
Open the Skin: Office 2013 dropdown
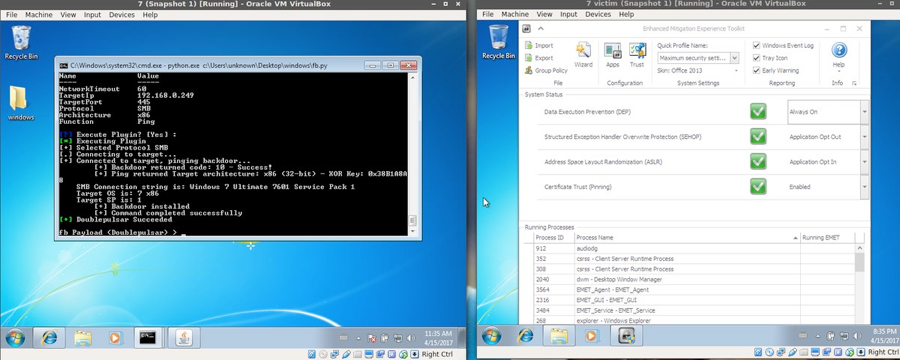[x=736, y=71]
